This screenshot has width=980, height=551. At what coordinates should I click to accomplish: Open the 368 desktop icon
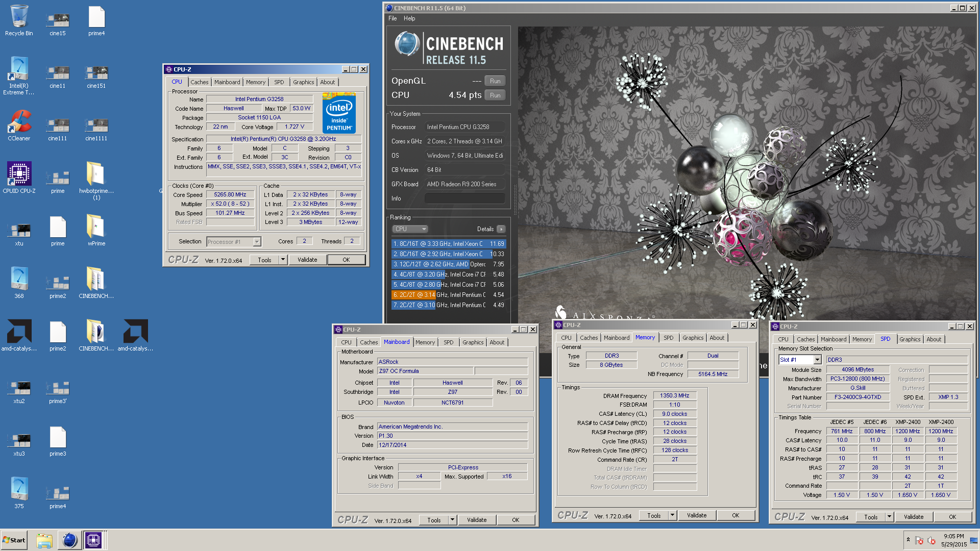point(19,283)
